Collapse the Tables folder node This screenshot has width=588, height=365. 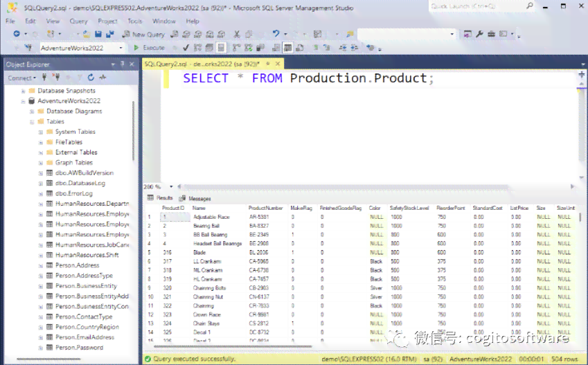point(32,121)
